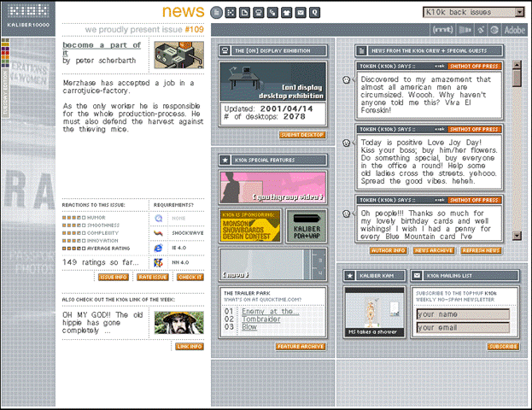Screen dimensions: 532x410
Task: Open the 'Enemy at the...' trailer link
Action: 270,311
